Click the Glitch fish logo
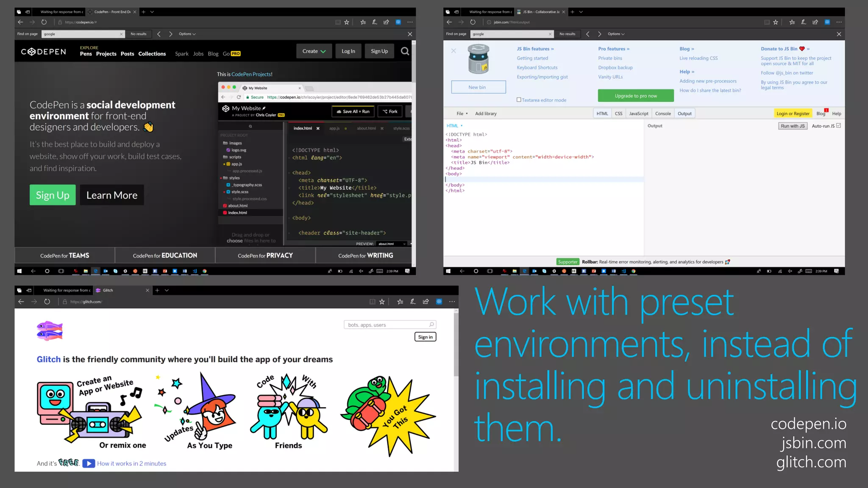868x488 pixels. [x=50, y=331]
